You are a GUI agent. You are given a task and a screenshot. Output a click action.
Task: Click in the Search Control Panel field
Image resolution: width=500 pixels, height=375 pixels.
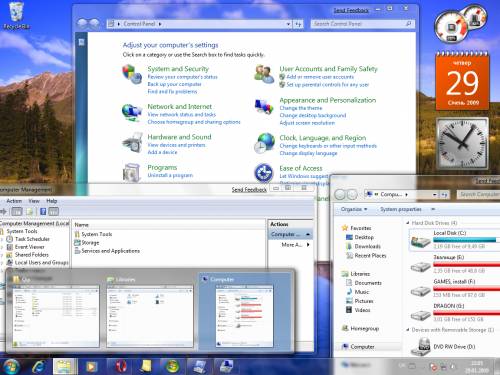[363, 24]
